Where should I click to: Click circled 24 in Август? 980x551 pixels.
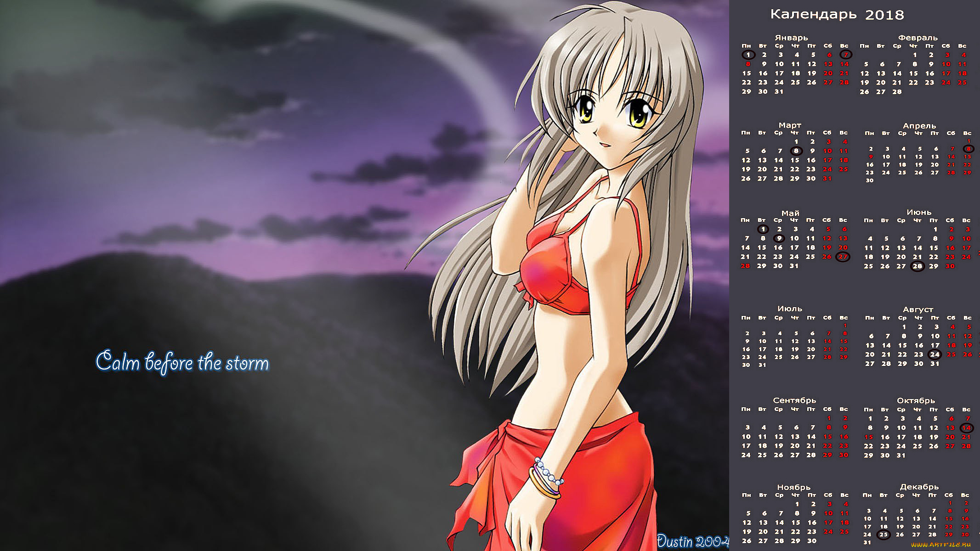point(935,354)
